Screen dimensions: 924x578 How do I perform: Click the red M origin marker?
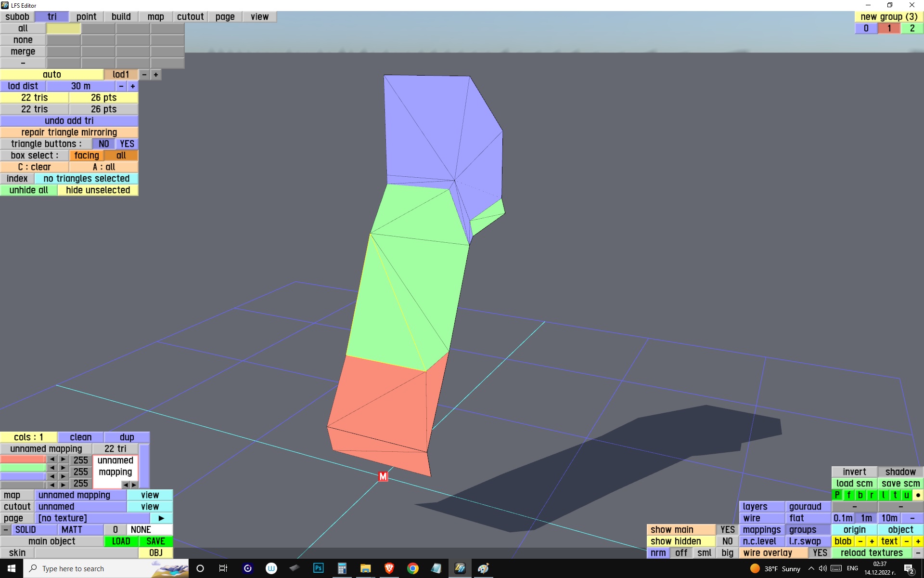pyautogui.click(x=383, y=476)
